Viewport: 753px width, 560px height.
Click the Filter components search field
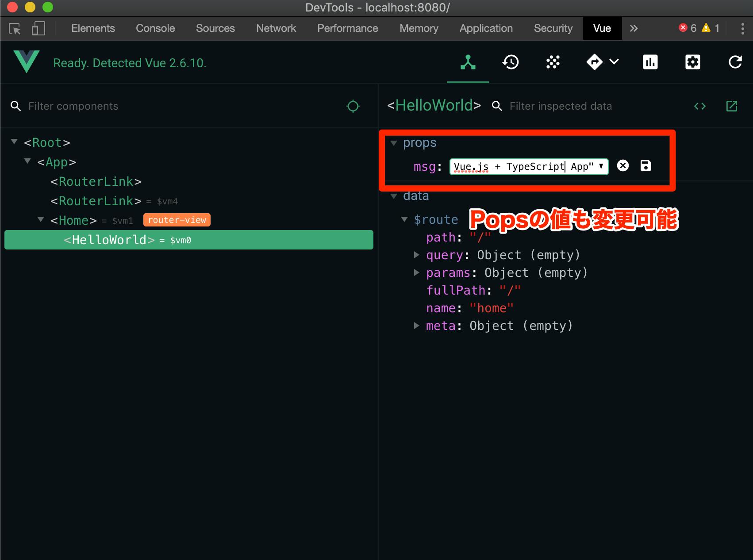click(x=73, y=106)
